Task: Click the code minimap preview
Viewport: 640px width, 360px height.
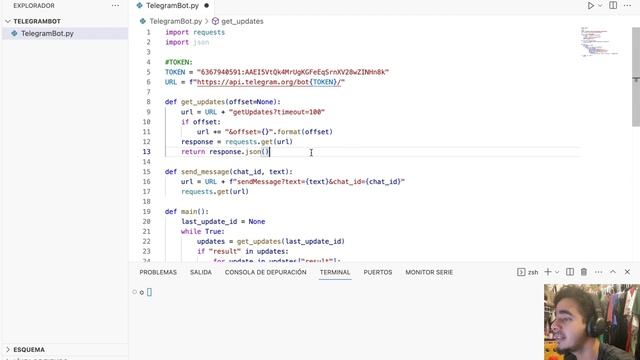Action: point(599,42)
